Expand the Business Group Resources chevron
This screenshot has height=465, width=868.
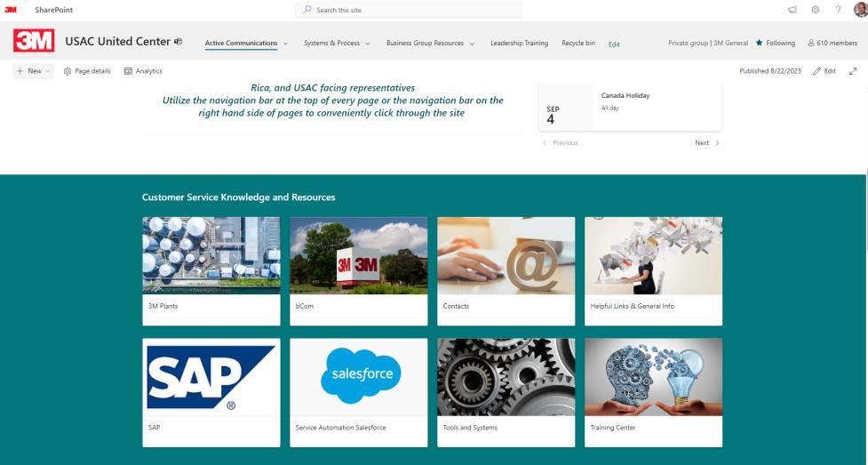coord(472,44)
